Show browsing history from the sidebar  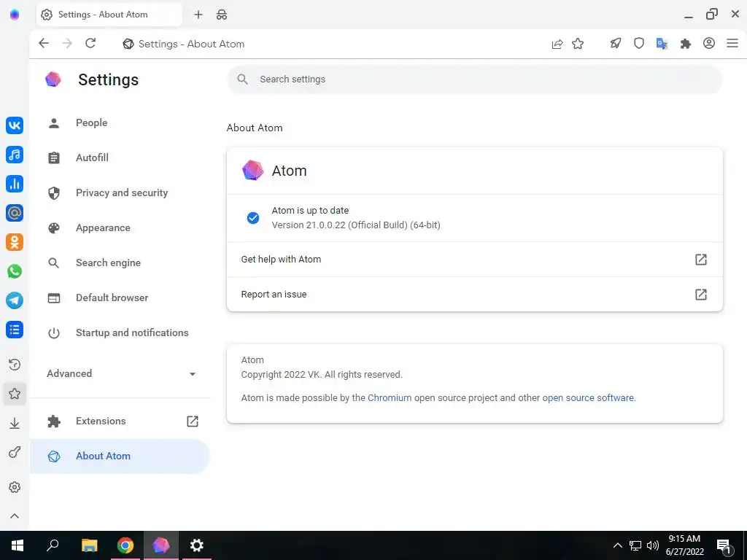[15, 365]
